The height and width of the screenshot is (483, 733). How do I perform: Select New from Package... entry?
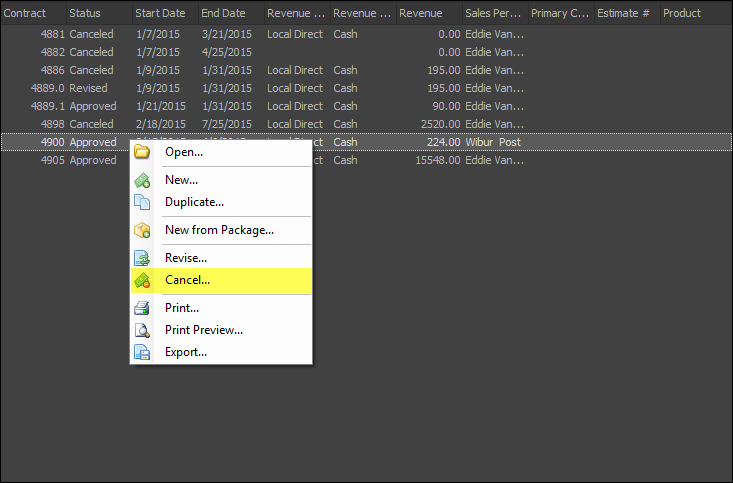221,230
